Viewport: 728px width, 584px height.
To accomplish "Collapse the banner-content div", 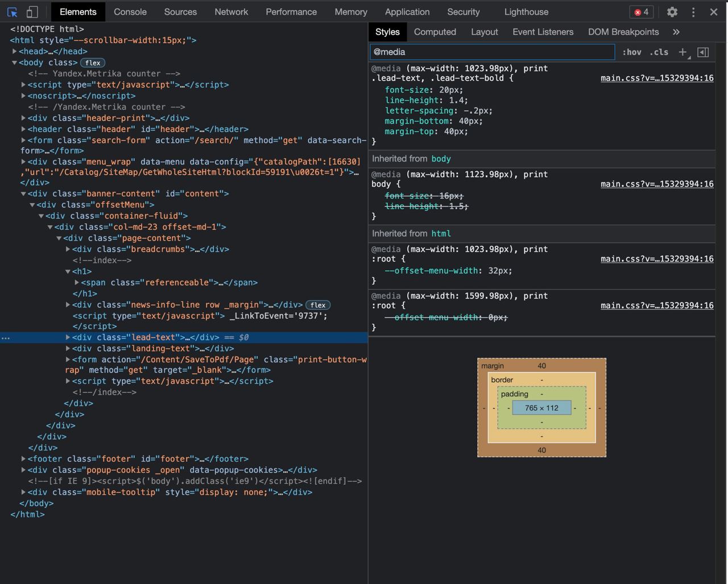I will click(23, 194).
